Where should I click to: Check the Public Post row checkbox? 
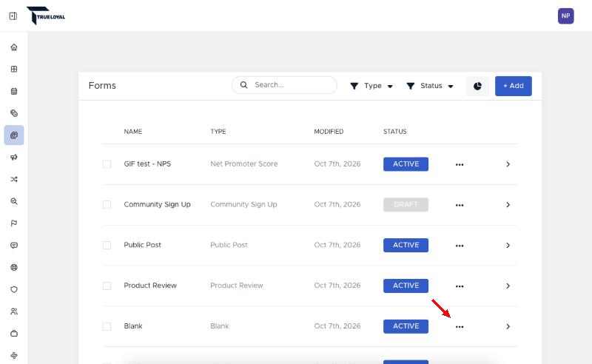[x=107, y=245]
